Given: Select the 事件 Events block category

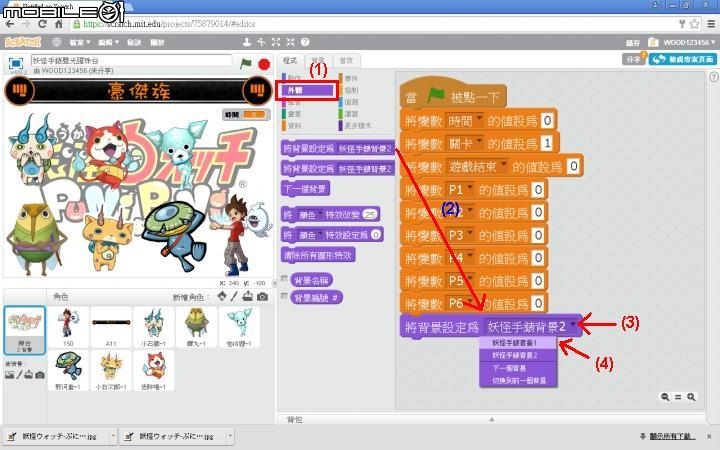Looking at the screenshot, I should (x=349, y=79).
